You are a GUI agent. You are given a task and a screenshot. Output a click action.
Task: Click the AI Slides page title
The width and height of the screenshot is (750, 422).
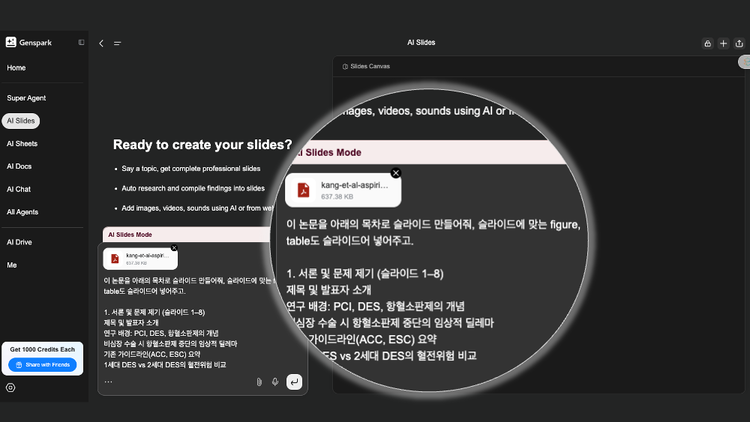(421, 43)
